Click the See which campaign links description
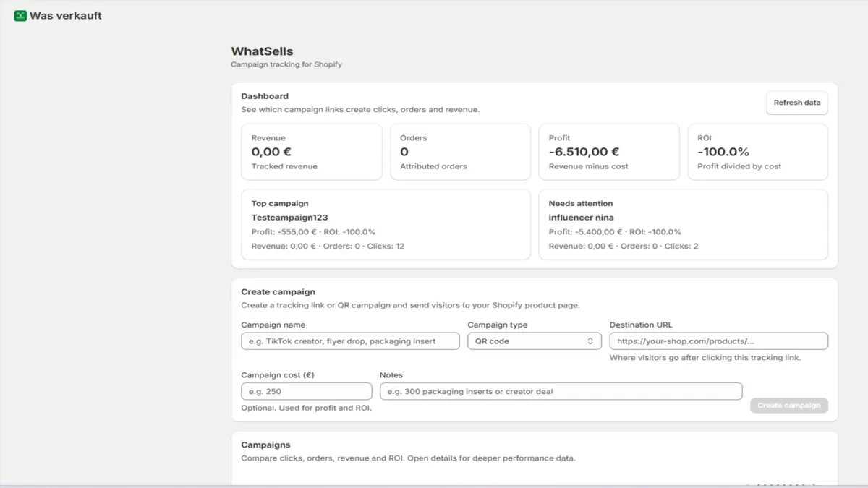This screenshot has width=868, height=488. point(360,110)
